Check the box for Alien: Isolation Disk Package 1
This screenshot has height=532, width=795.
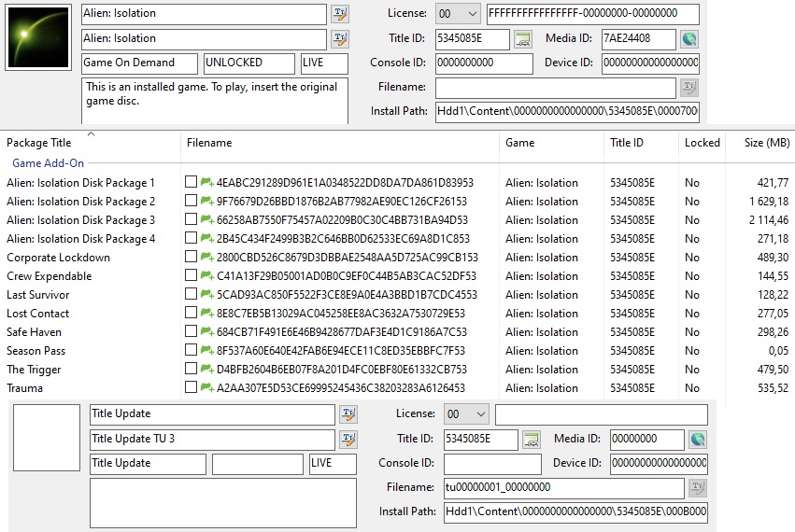tap(191, 182)
